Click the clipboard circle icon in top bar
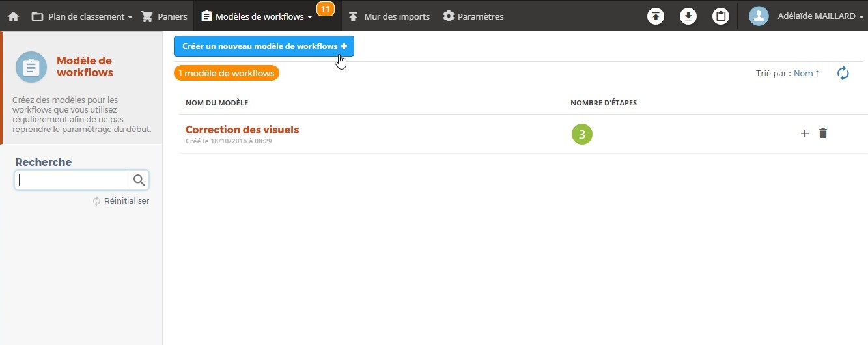Screen dimensions: 868x345 tap(720, 16)
